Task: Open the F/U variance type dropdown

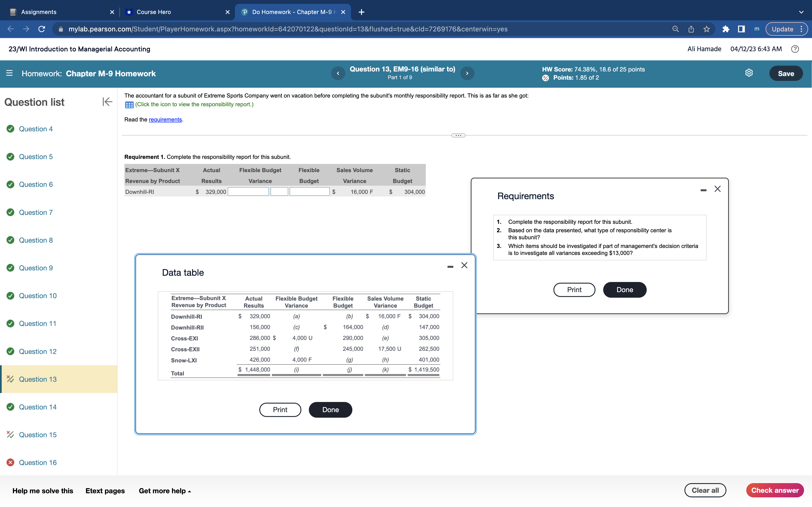Action: pos(279,192)
